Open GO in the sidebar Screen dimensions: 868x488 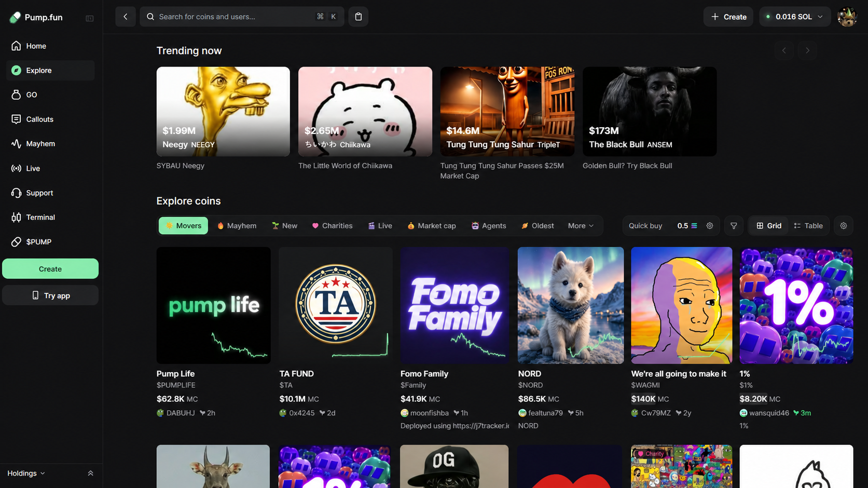(50, 94)
